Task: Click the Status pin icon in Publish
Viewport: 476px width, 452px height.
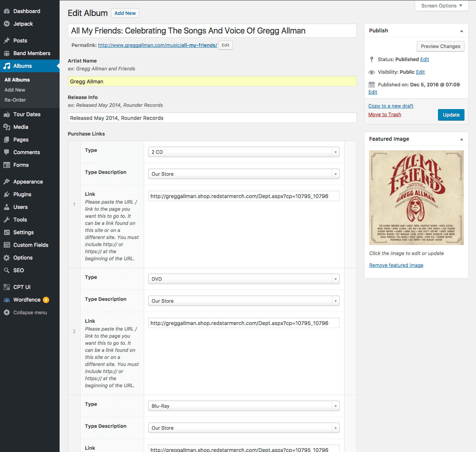Action: pyautogui.click(x=372, y=60)
